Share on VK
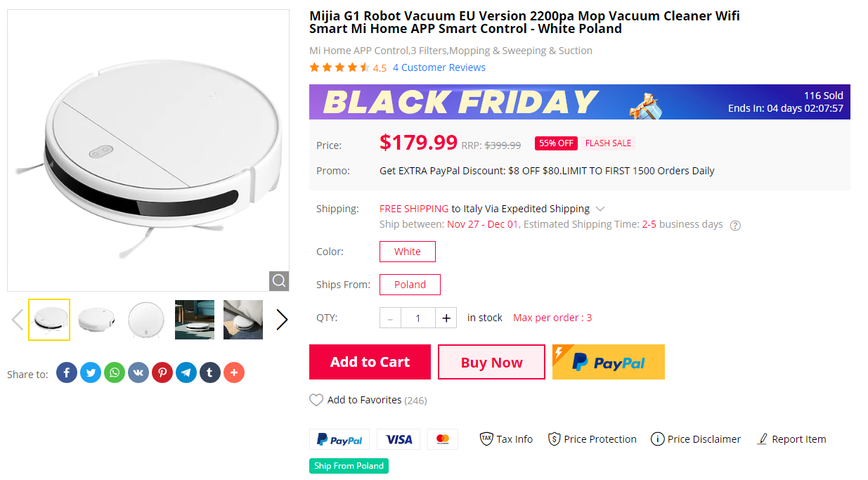Viewport: 868px width, 480px height. coord(138,372)
